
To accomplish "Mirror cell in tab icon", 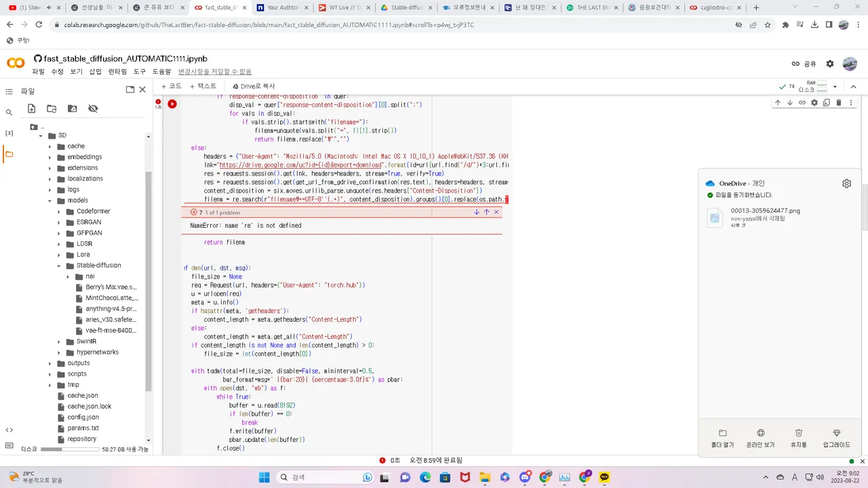I will pos(827,103).
